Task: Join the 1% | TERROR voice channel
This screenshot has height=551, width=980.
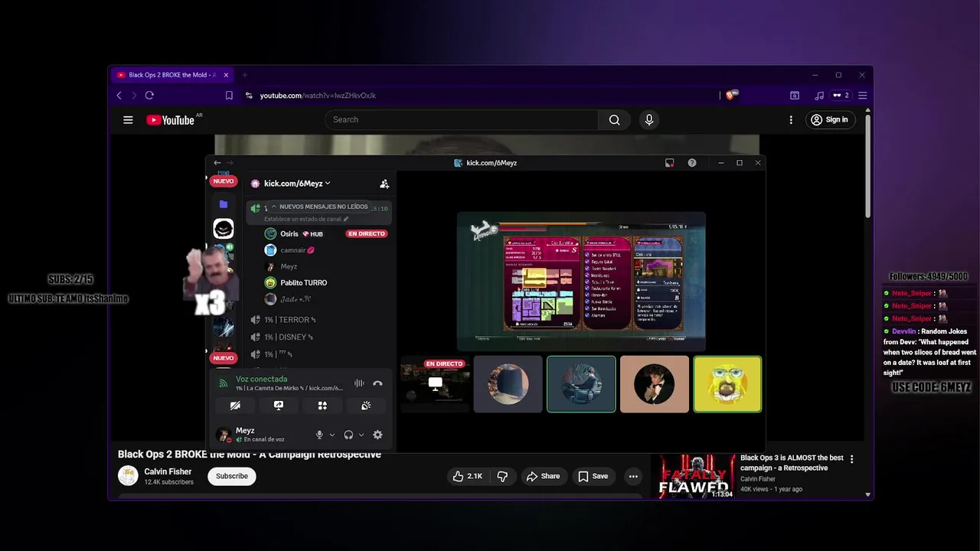Action: (289, 320)
